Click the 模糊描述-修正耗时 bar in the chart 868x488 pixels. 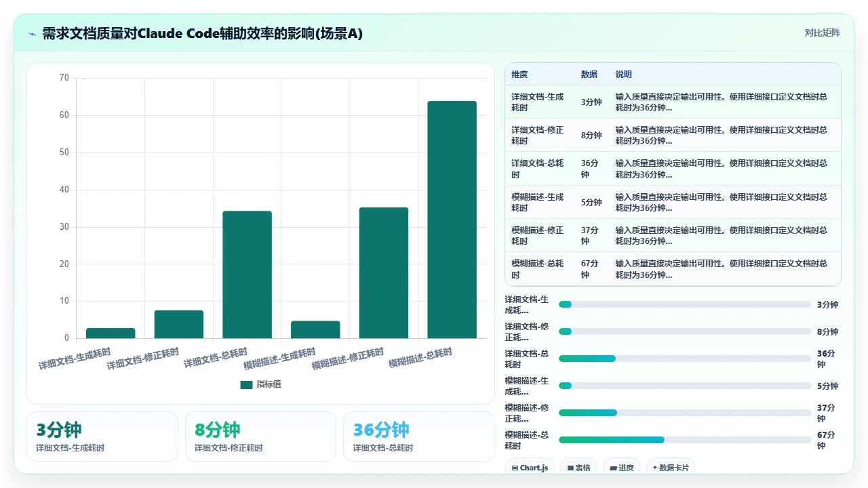tap(384, 272)
